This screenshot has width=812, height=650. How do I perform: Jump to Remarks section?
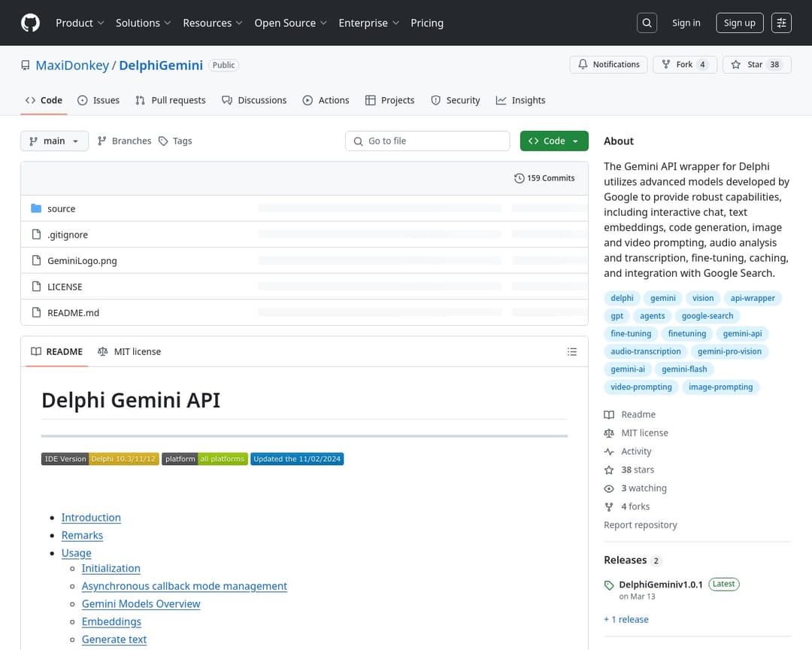[82, 535]
